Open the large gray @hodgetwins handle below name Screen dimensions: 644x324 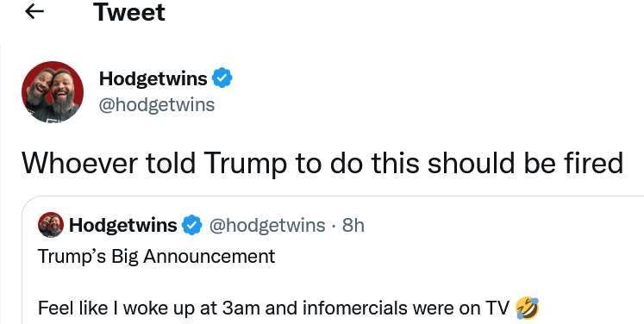(x=157, y=105)
